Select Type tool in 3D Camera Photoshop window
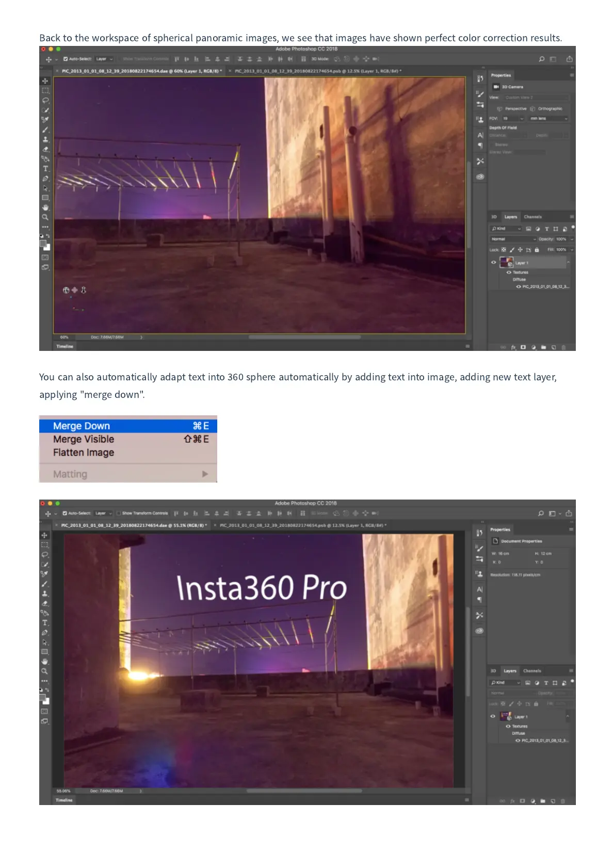614x868 pixels. click(x=45, y=168)
